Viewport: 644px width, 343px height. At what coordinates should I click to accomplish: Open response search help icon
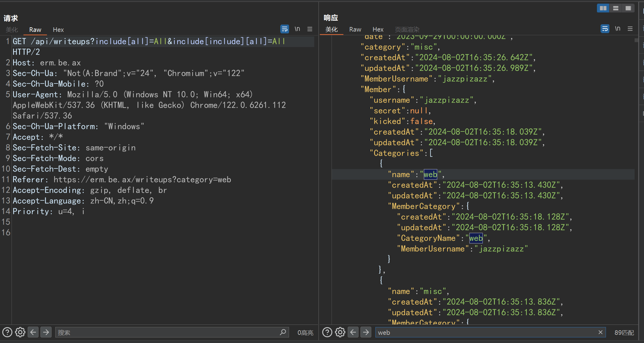tap(327, 332)
